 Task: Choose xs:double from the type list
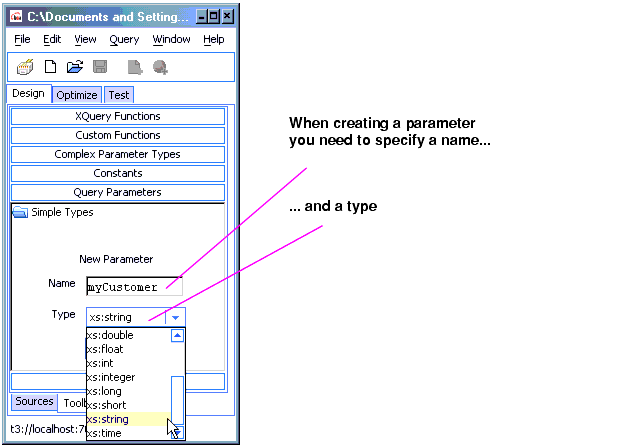128,335
